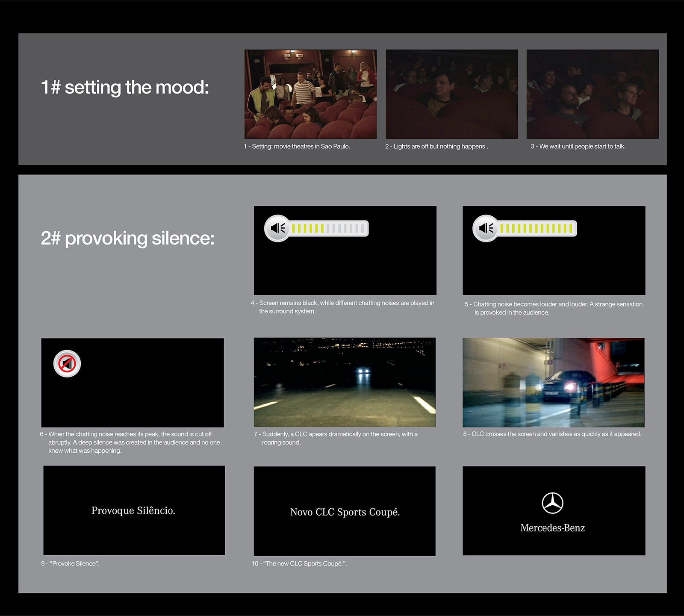Click caption '1 - Setting: movie theatres in Sao Paulo.'

tap(297, 146)
